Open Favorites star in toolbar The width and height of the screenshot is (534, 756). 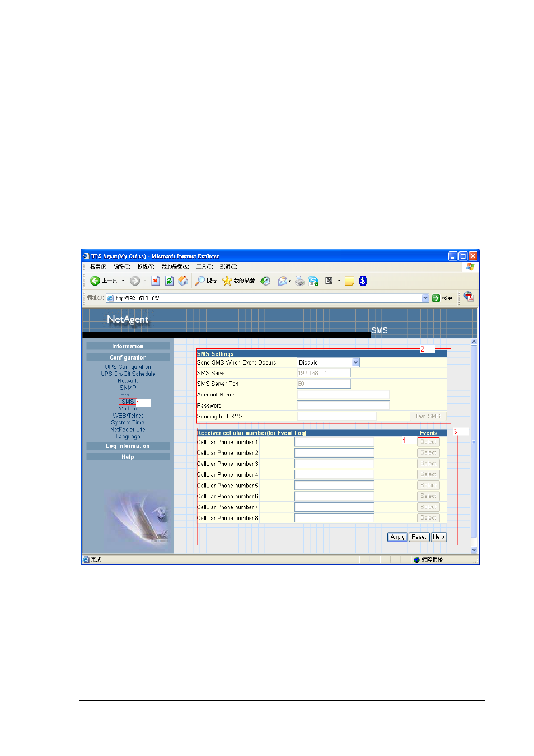point(227,281)
